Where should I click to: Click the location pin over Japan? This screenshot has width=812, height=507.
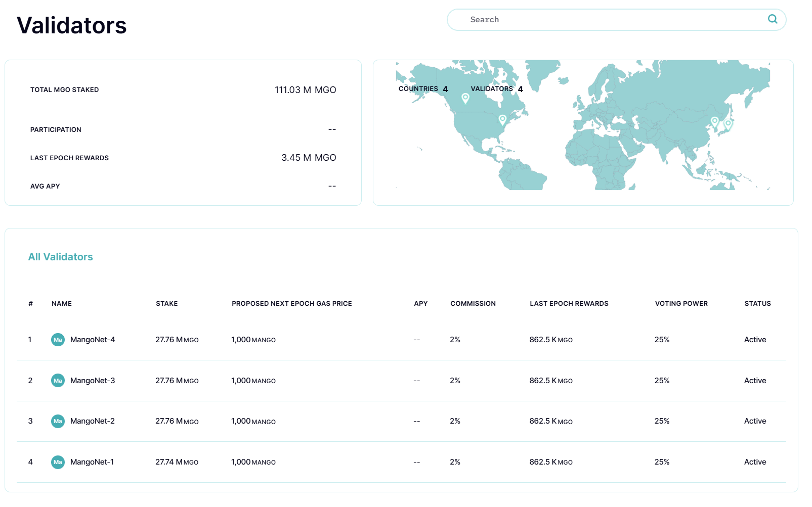click(x=728, y=123)
